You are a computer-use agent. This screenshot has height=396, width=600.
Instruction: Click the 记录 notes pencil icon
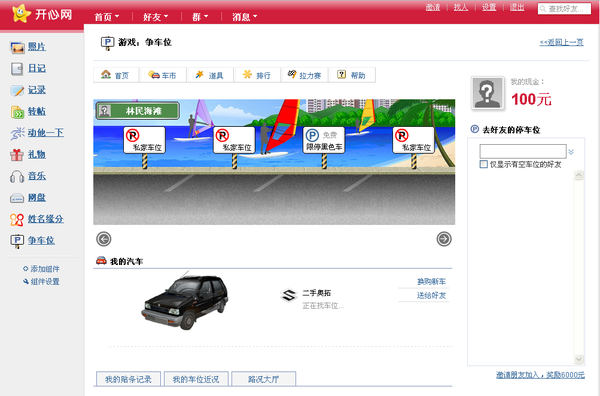17,91
